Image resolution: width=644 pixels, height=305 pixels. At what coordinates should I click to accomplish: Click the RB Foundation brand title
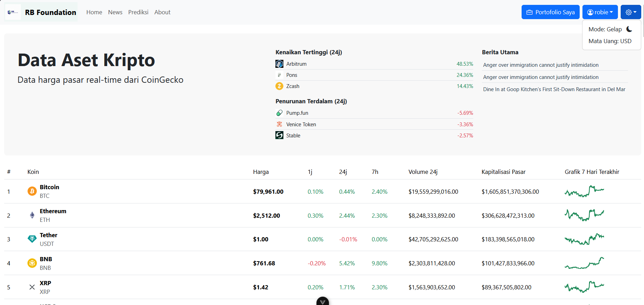50,12
